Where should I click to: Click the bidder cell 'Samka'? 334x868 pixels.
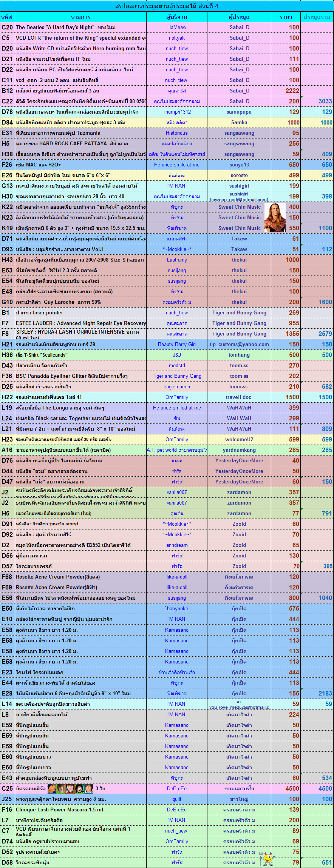(239, 122)
